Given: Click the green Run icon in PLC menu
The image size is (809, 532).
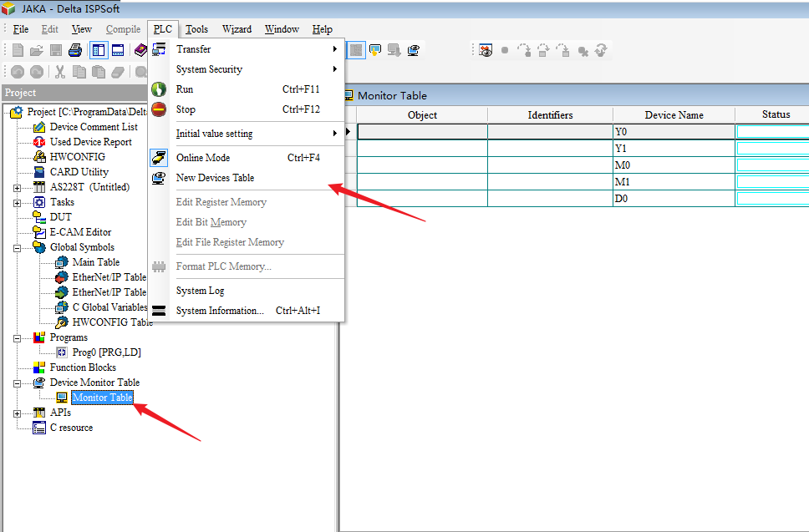Looking at the screenshot, I should [159, 89].
